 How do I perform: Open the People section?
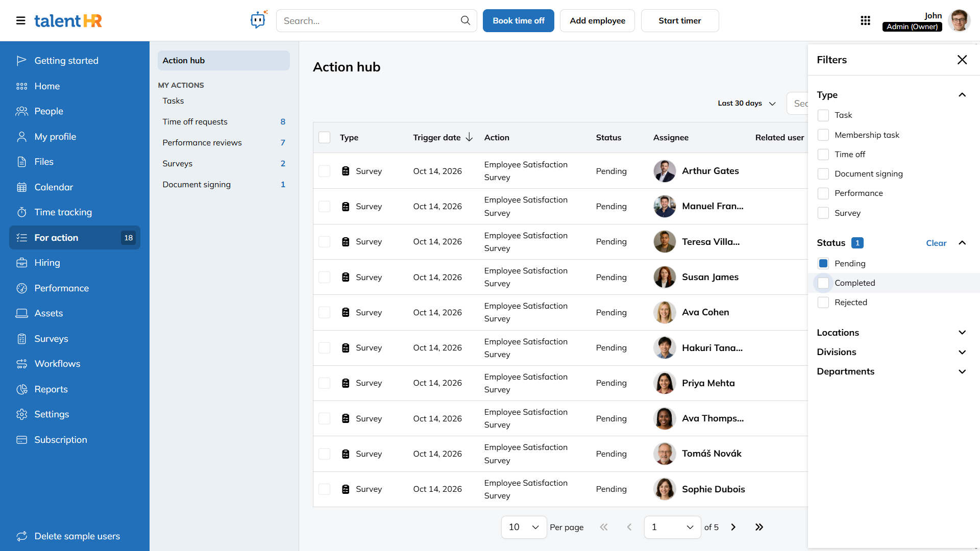click(x=75, y=111)
